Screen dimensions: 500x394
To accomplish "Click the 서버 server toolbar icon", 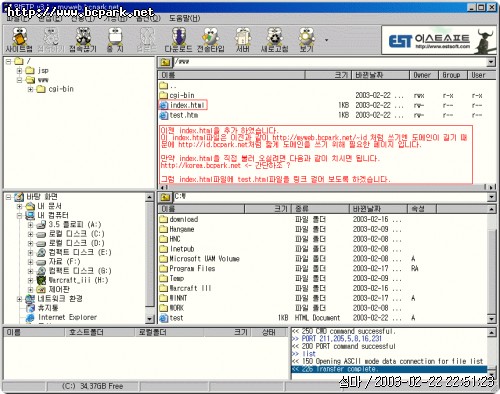I will pos(243,40).
